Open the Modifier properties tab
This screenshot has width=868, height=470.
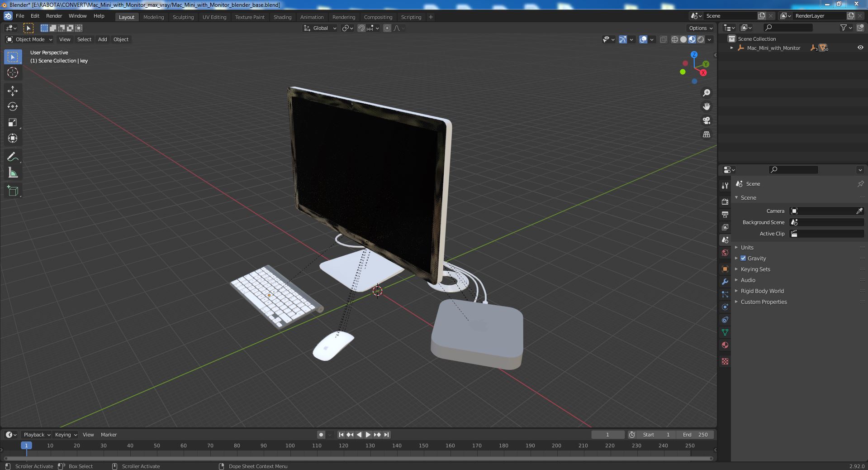[725, 282]
